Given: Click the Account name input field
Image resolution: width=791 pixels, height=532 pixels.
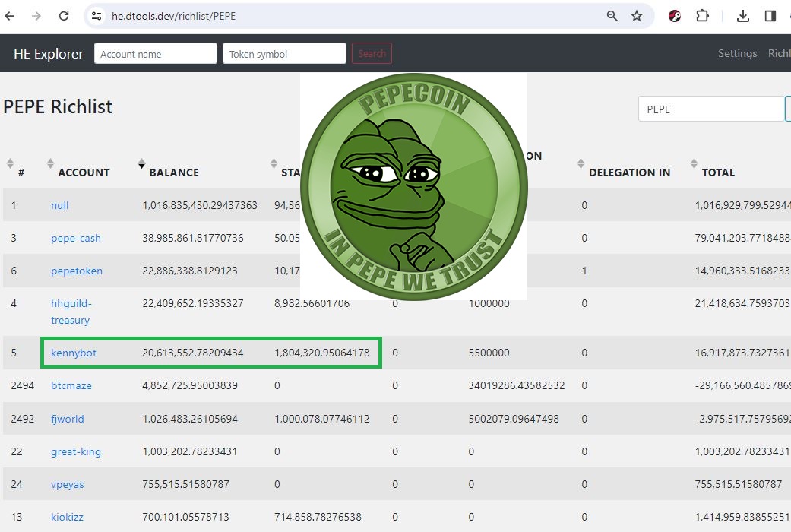Looking at the screenshot, I should tap(156, 54).
